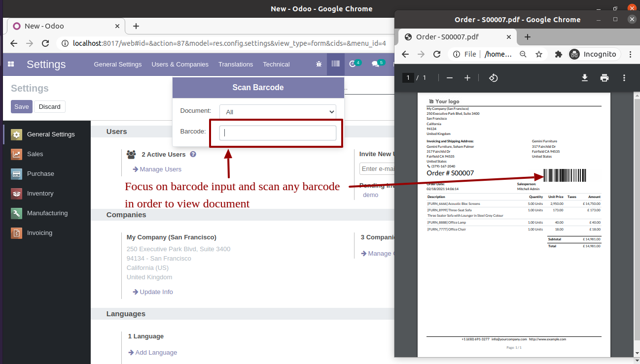
Task: View site information for localhost in Odoo window
Action: click(x=65, y=43)
